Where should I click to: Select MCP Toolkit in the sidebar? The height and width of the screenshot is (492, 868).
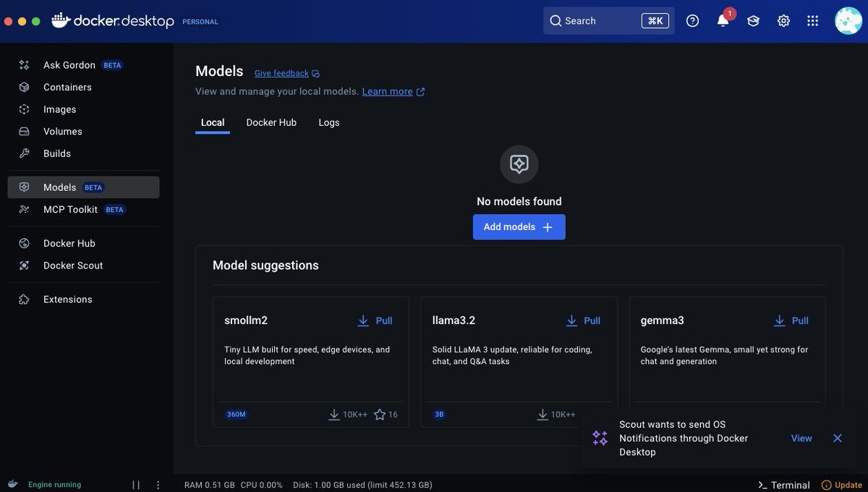[83, 210]
